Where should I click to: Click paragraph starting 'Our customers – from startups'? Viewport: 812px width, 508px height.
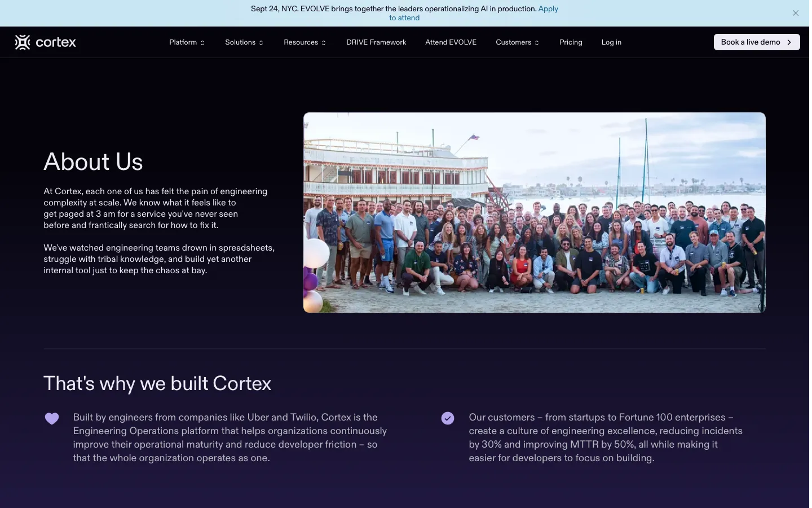pos(606,437)
